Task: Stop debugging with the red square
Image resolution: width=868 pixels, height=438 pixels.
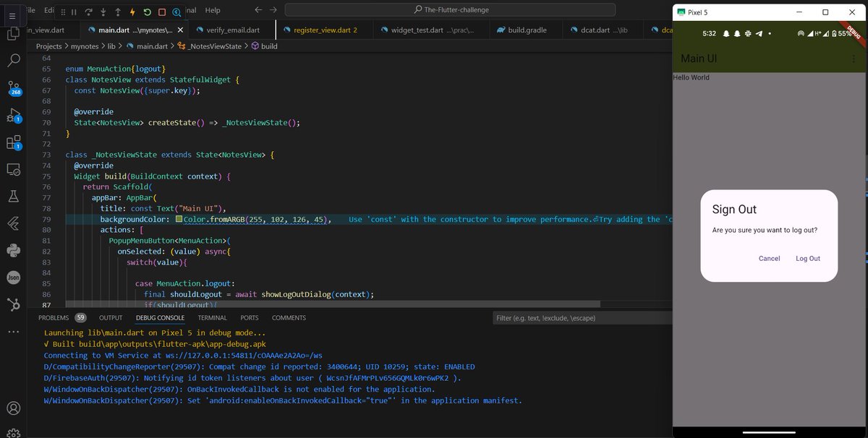Action: pyautogui.click(x=162, y=12)
